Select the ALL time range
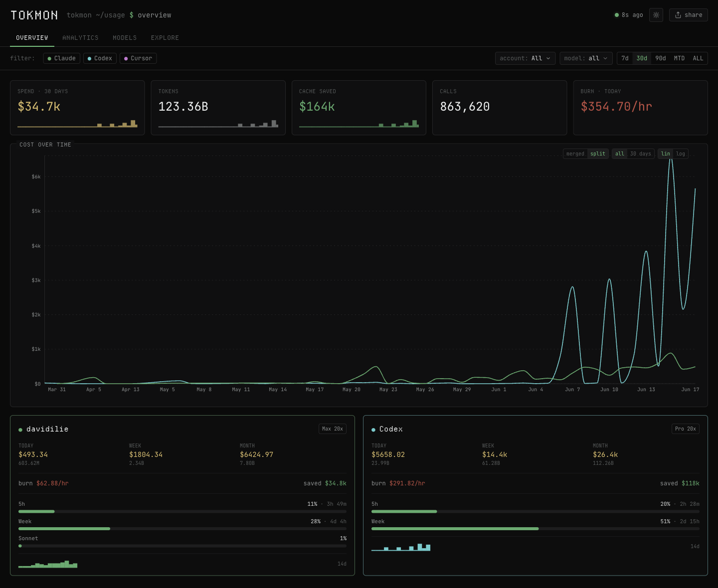This screenshot has width=718, height=588. [x=698, y=58]
